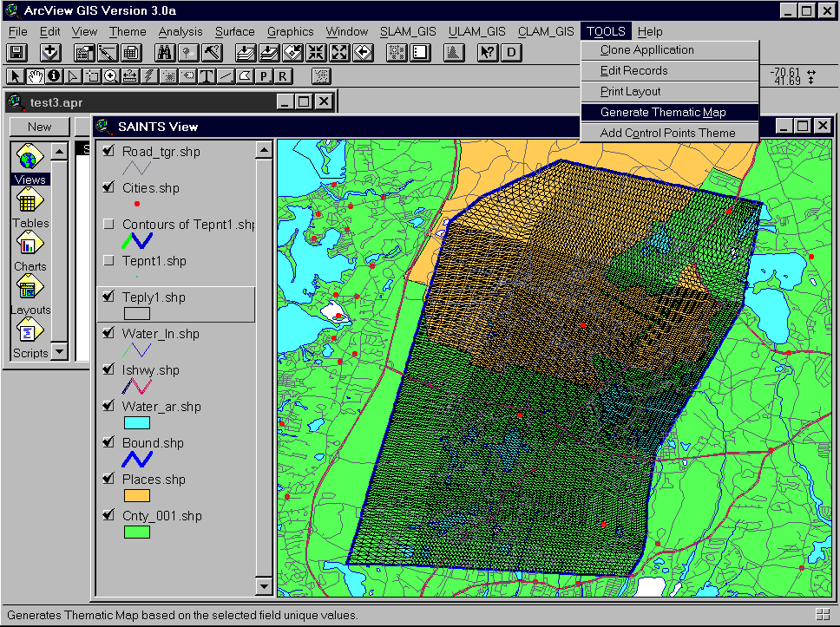Choose Clone Application from TOOLS menu
The width and height of the screenshot is (840, 627).
point(670,49)
